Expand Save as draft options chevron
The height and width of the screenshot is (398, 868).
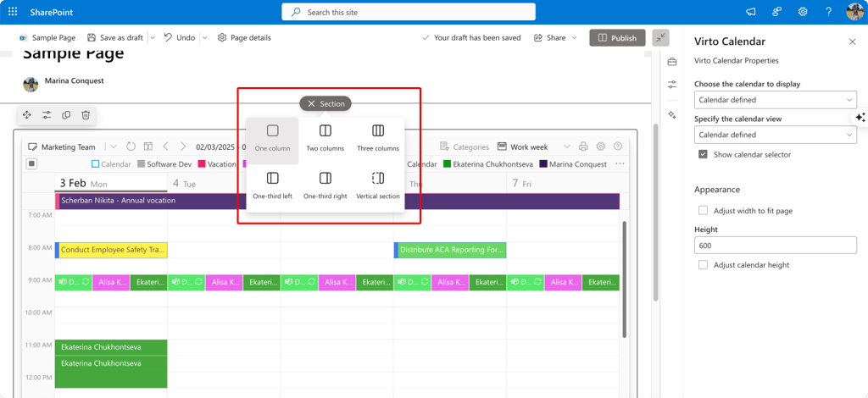153,37
